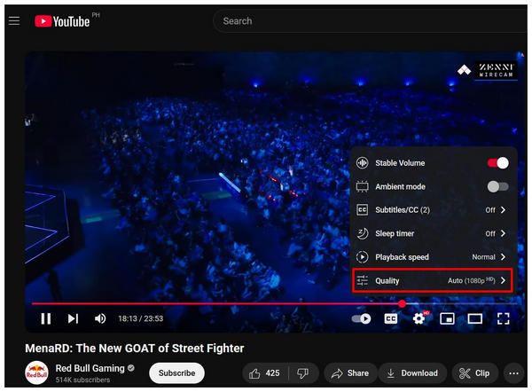Screen dimensions: 532x392
Task: Expand chevron beside Subtitles Off
Action: (x=503, y=210)
